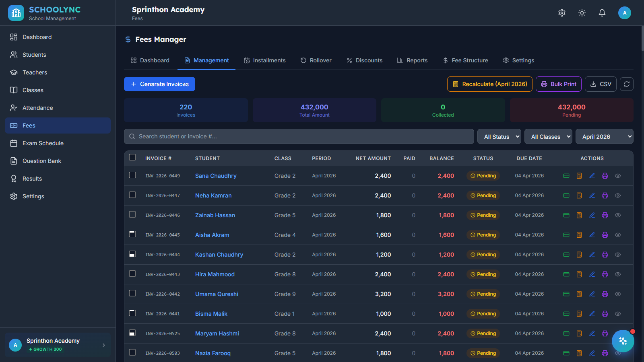Open the Fee Structure tab
644x362 pixels.
click(x=465, y=60)
